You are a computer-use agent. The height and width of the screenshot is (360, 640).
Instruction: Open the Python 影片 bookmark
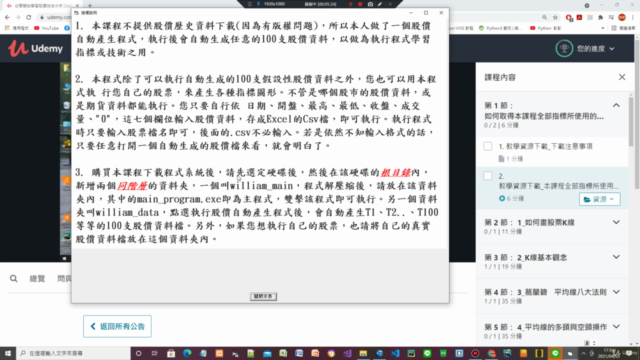pyautogui.click(x=545, y=28)
